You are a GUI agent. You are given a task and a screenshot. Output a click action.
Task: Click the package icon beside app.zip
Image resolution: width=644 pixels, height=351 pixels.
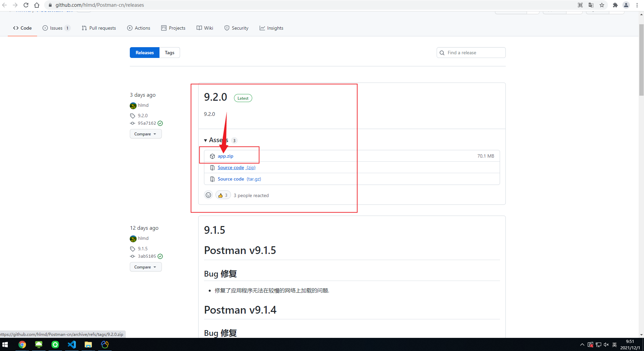pyautogui.click(x=212, y=156)
